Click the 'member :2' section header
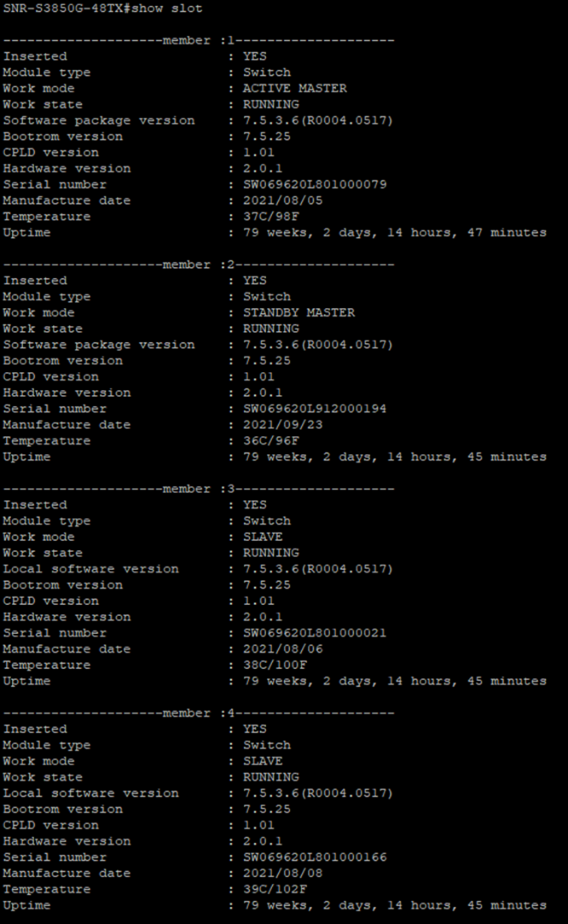Viewport: 568px width, 924px height. [198, 264]
